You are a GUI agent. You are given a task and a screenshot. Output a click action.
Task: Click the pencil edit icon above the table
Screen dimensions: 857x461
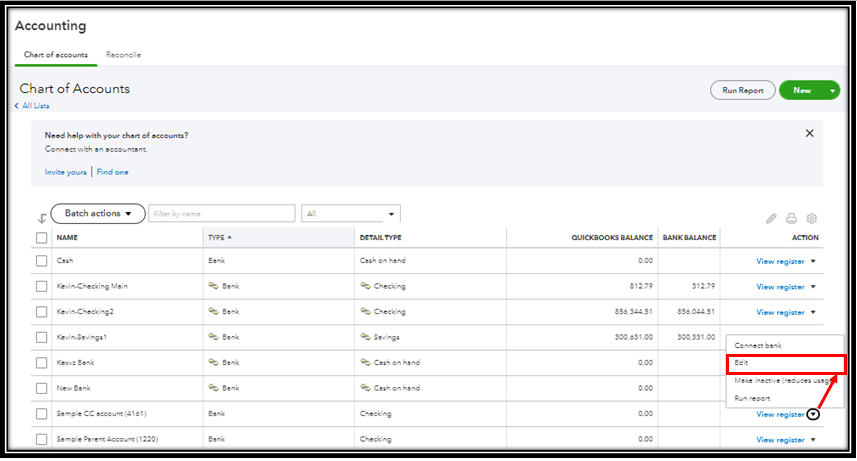tap(771, 219)
